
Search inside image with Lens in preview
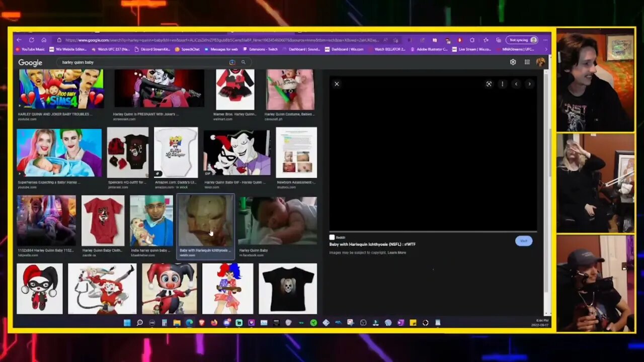click(x=489, y=84)
